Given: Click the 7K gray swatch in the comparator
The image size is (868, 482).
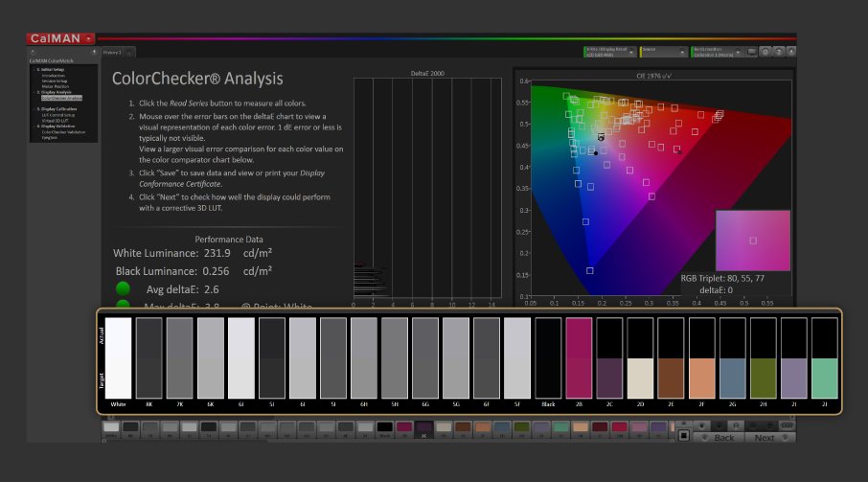Looking at the screenshot, I should coord(180,358).
